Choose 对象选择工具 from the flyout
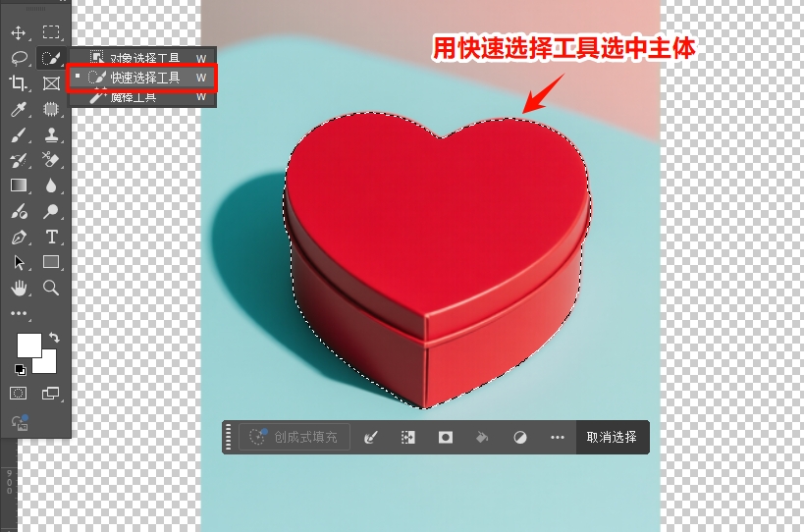 click(143, 56)
